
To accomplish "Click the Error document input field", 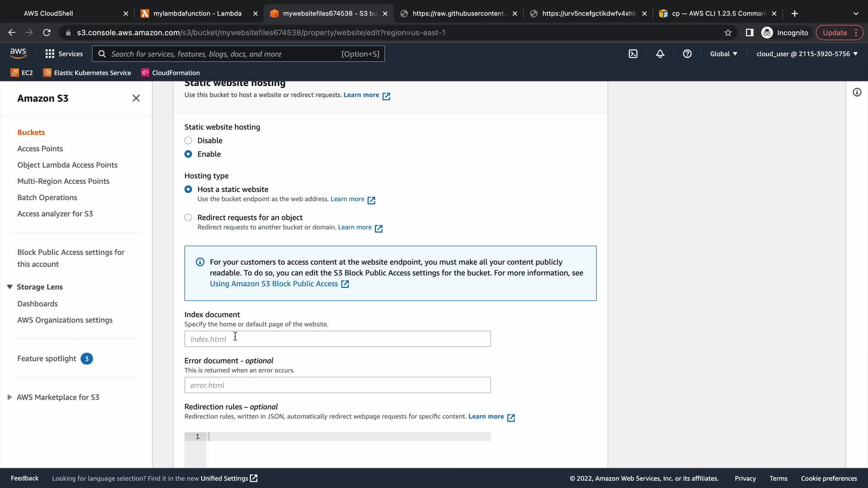I will 337,385.
